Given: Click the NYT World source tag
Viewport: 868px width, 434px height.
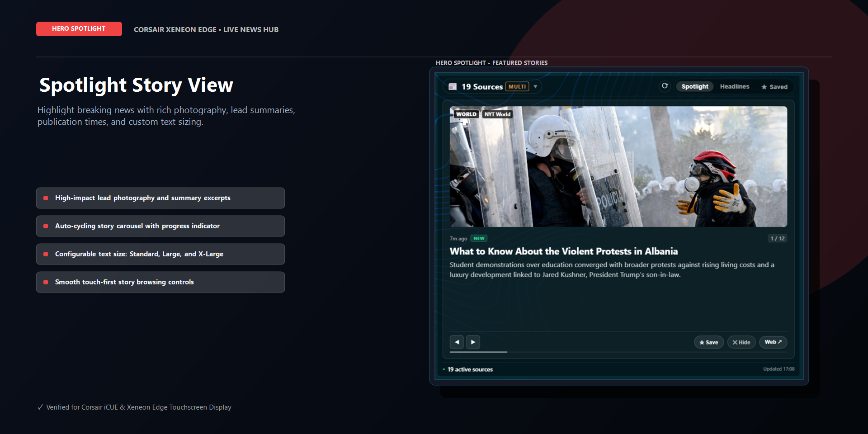Looking at the screenshot, I should click(x=497, y=114).
